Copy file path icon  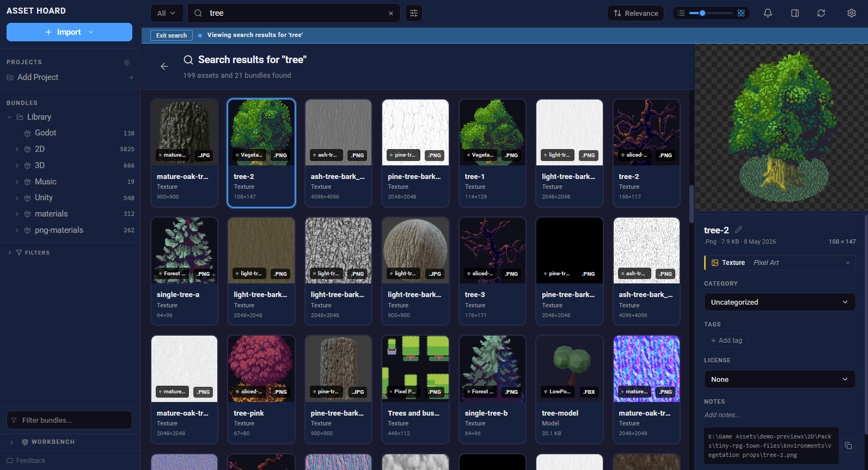click(x=848, y=446)
